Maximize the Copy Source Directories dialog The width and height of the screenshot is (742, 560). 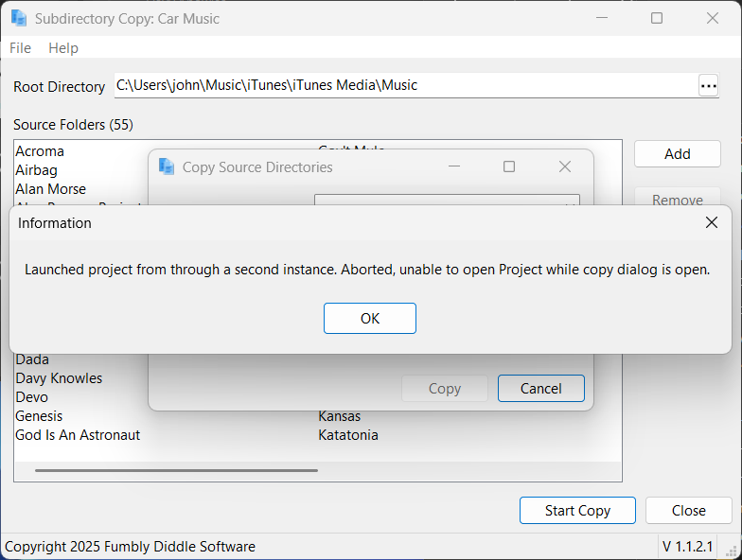[x=509, y=166]
